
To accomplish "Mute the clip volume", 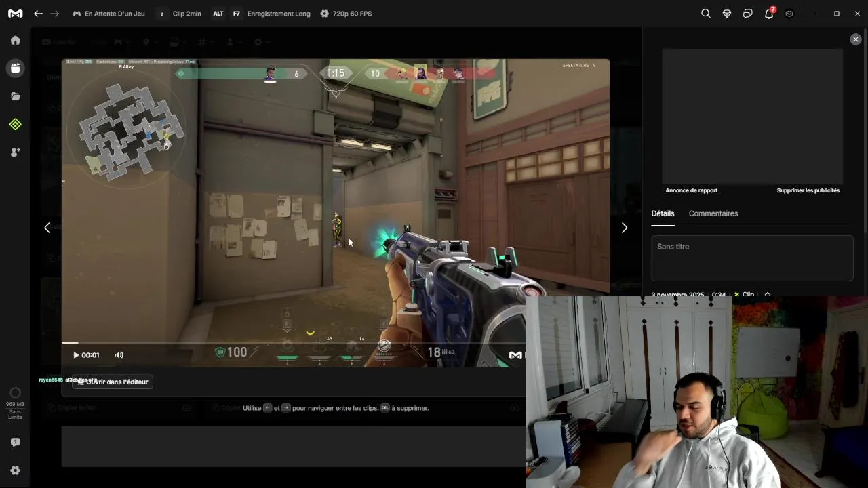I will click(119, 355).
